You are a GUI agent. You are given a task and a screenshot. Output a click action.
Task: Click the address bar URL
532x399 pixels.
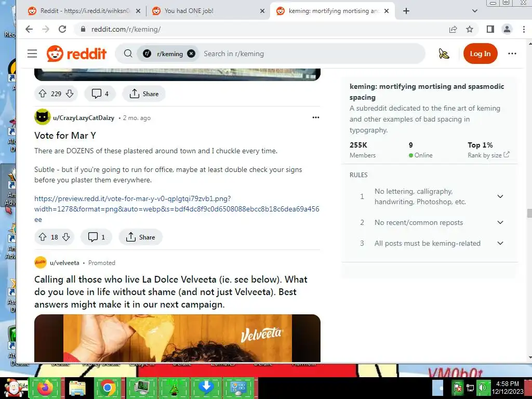[126, 29]
